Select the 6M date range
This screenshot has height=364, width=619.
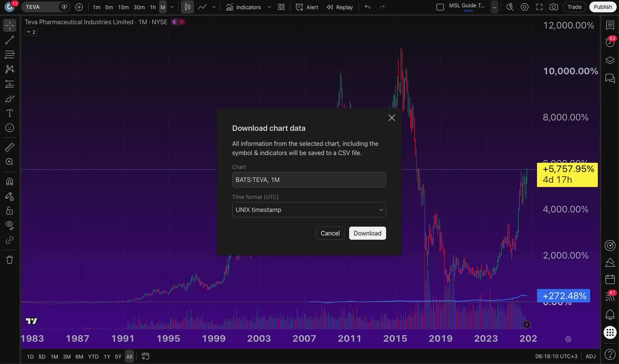80,357
